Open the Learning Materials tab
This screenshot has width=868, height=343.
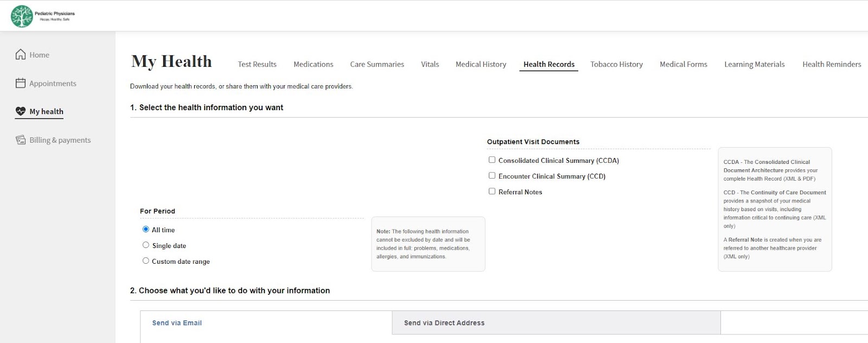[754, 64]
